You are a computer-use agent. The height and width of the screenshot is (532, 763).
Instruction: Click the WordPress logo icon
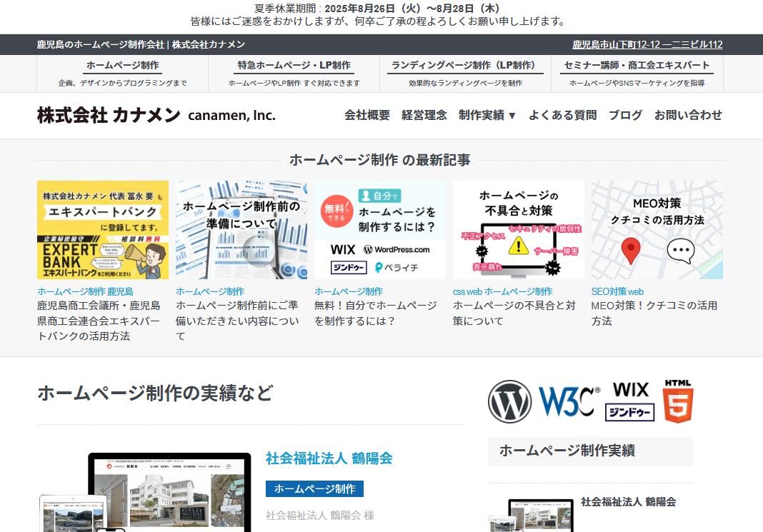[x=509, y=401]
